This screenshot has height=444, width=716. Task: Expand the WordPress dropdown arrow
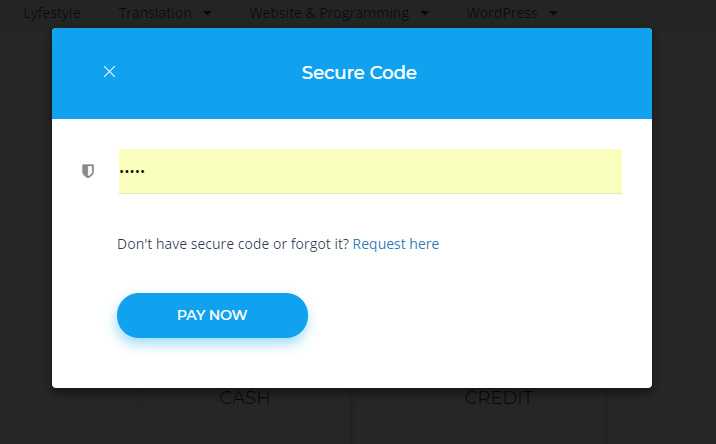[x=554, y=14]
